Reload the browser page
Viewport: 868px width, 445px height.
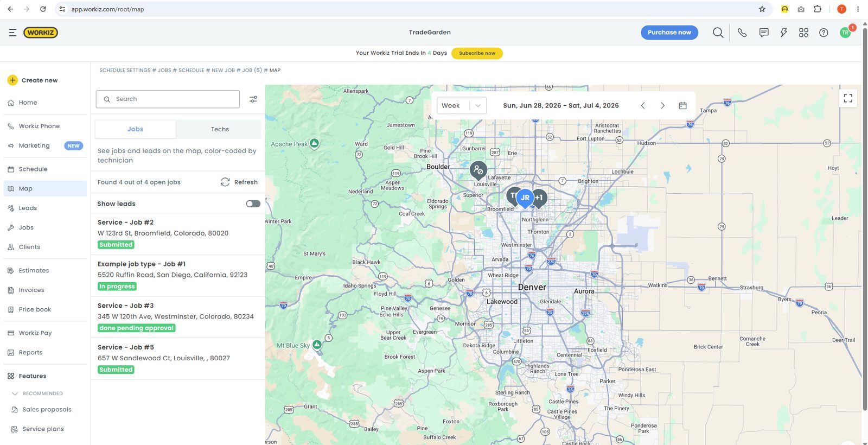43,9
